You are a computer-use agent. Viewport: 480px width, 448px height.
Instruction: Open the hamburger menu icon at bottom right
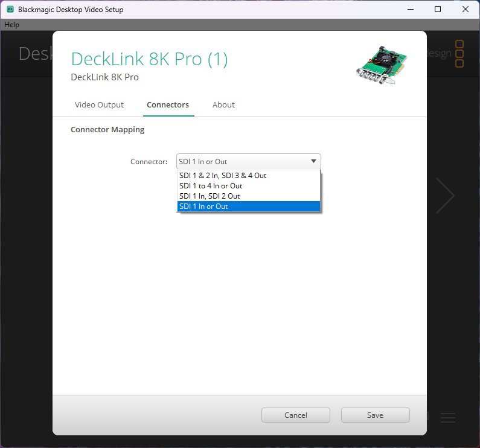[x=447, y=417]
